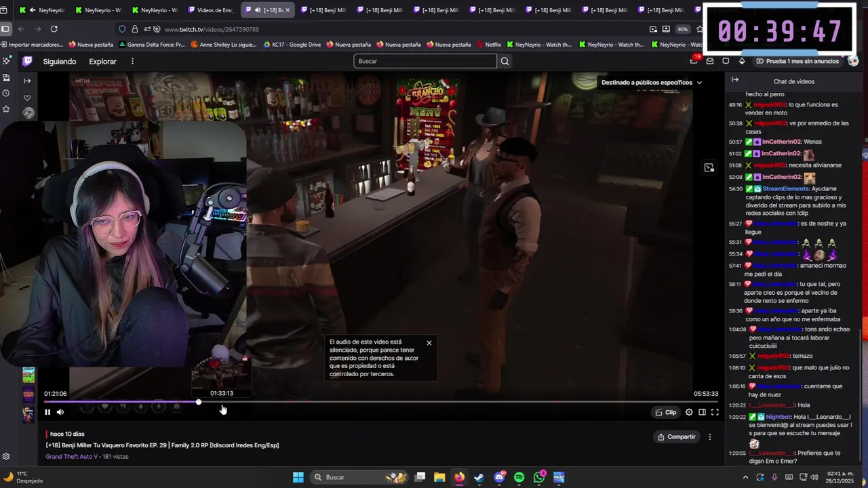Screen dimensions: 868x488
Task: Open Garena Delta Force bookmark
Action: 151,45
